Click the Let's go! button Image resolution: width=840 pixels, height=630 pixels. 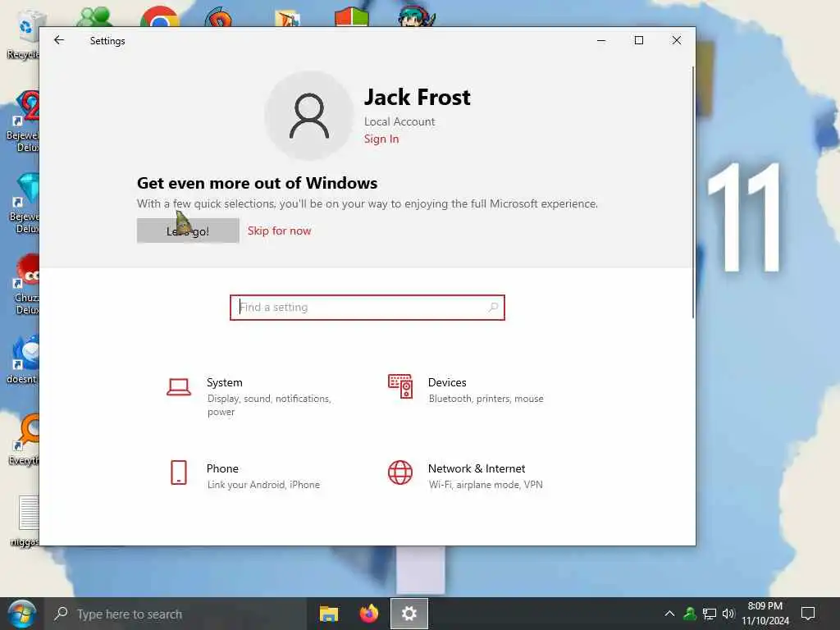[x=188, y=231]
